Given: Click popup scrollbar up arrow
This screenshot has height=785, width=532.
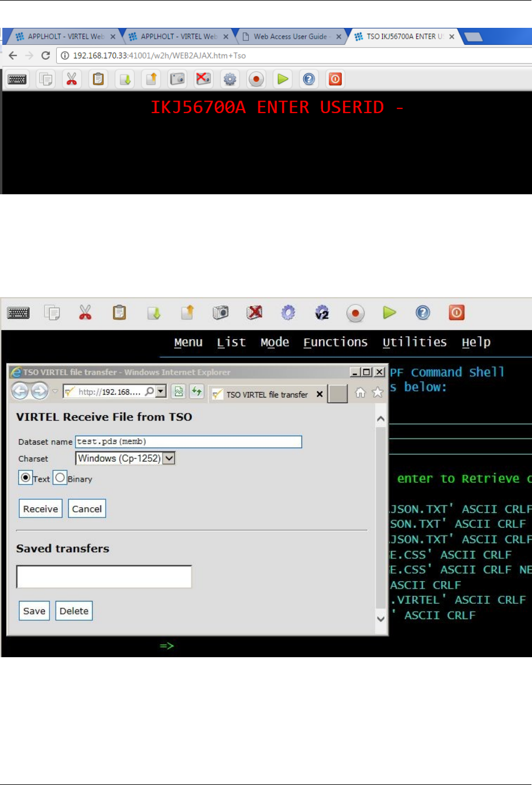Looking at the screenshot, I should [x=381, y=419].
